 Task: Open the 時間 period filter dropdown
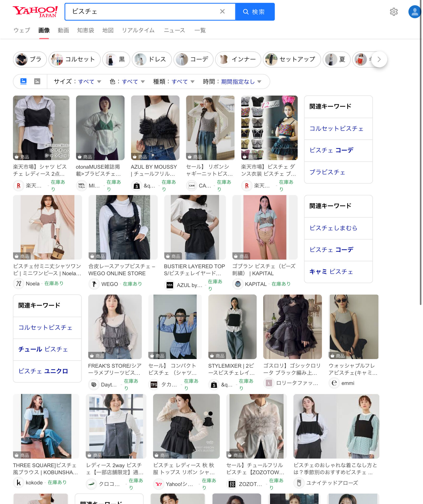pos(232,81)
